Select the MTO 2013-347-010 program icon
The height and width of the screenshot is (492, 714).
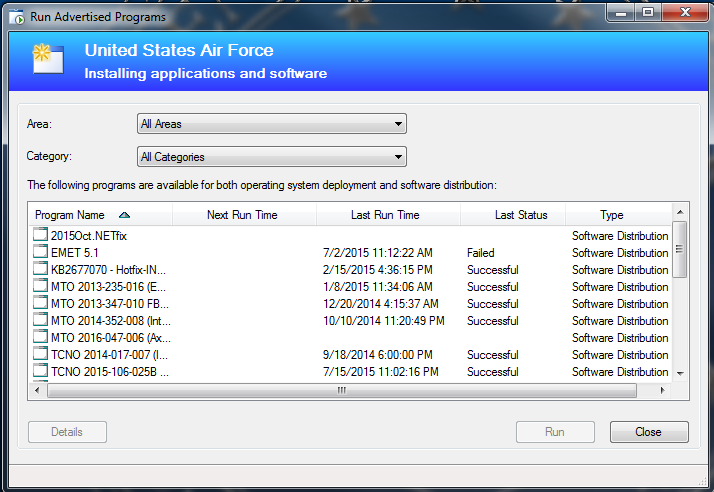40,304
